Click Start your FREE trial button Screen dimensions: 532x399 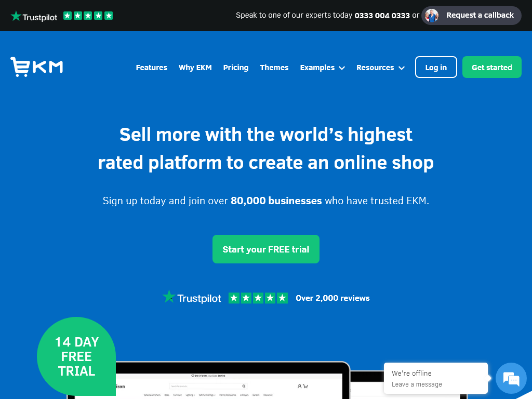point(266,249)
